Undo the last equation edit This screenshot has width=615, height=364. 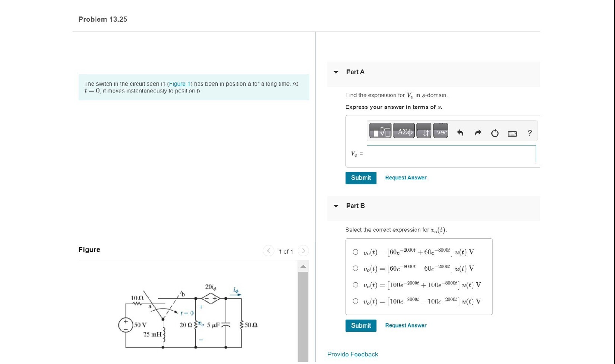pos(460,132)
